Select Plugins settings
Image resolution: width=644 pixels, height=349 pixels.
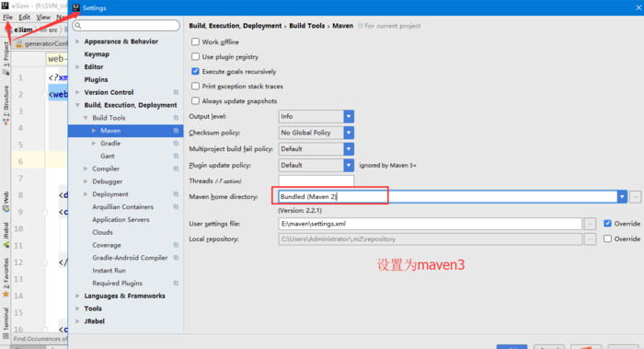point(96,80)
